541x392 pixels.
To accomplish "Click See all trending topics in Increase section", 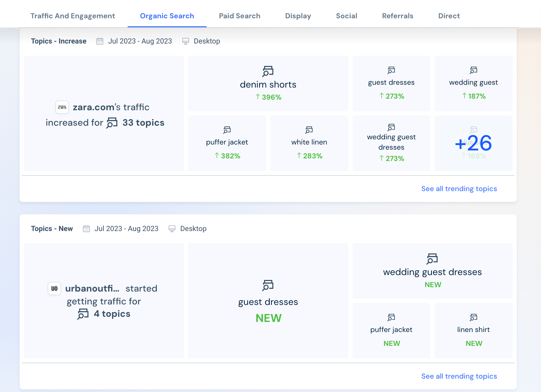I will [x=459, y=189].
